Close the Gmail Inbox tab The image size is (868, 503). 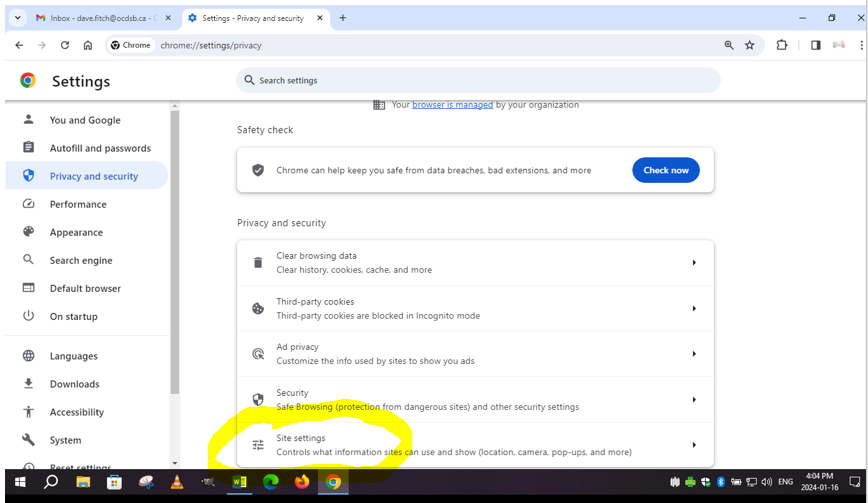(x=168, y=18)
